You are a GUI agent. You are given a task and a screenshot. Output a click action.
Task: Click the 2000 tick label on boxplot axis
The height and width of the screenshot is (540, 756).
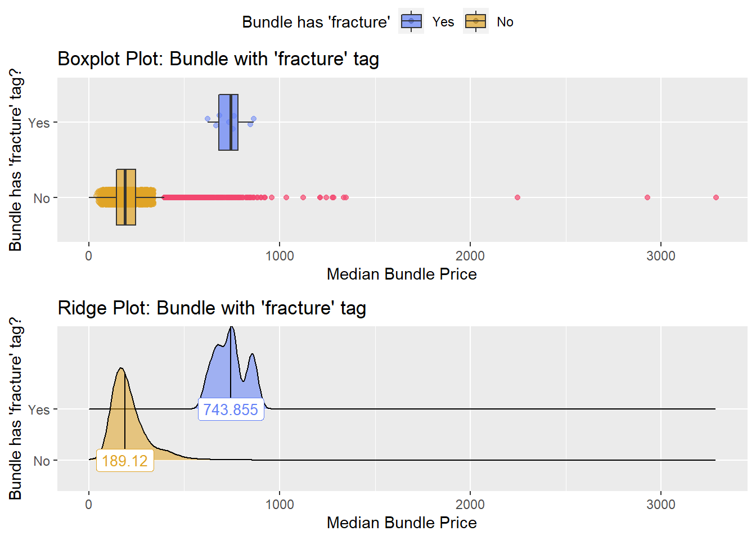(x=470, y=256)
